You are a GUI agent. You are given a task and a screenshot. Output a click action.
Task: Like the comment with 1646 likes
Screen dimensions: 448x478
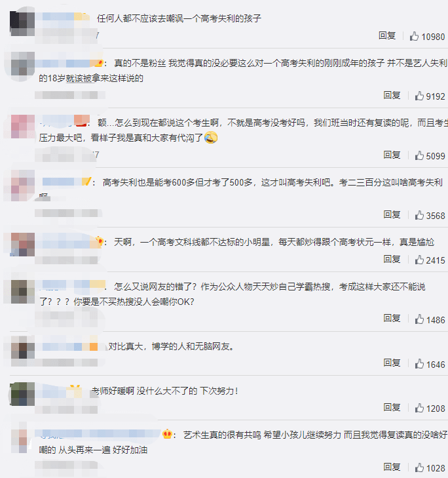pos(419,364)
